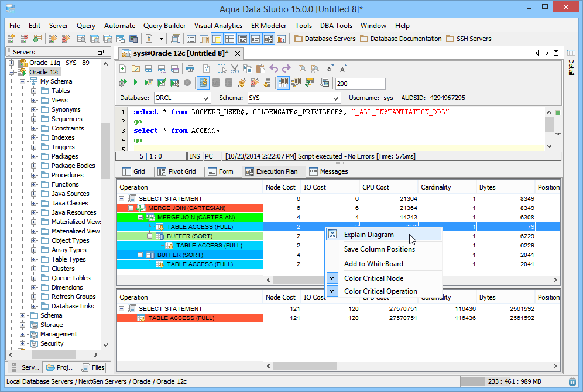The height and width of the screenshot is (392, 583).
Task: Save the script with the Save icon
Action: pos(148,68)
